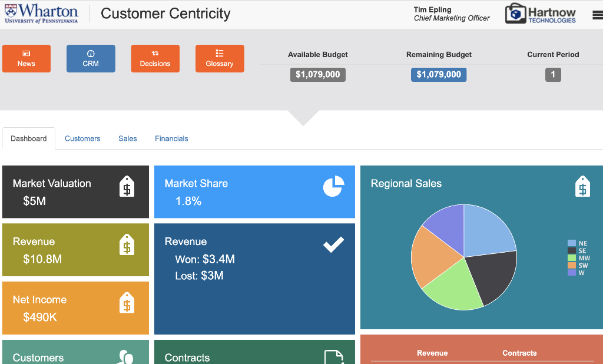The image size is (603, 364).
Task: Open the News panel icon
Action: pos(26,54)
